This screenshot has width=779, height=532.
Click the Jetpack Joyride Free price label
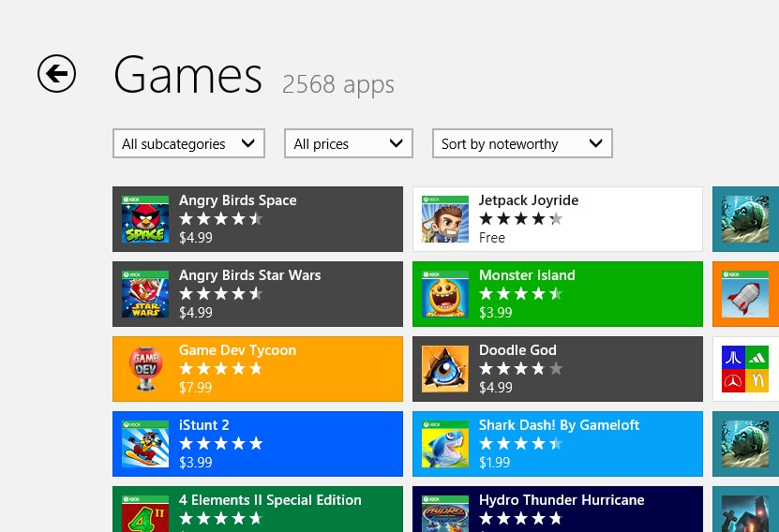492,238
